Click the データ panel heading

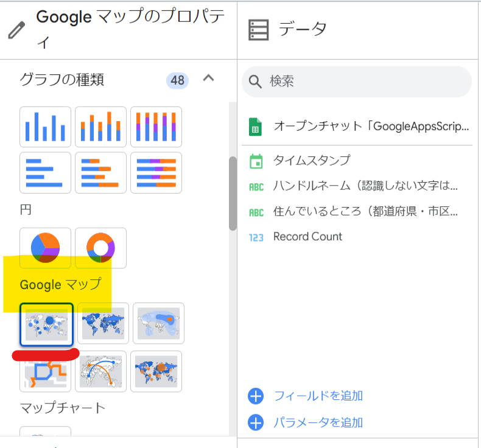coord(303,29)
